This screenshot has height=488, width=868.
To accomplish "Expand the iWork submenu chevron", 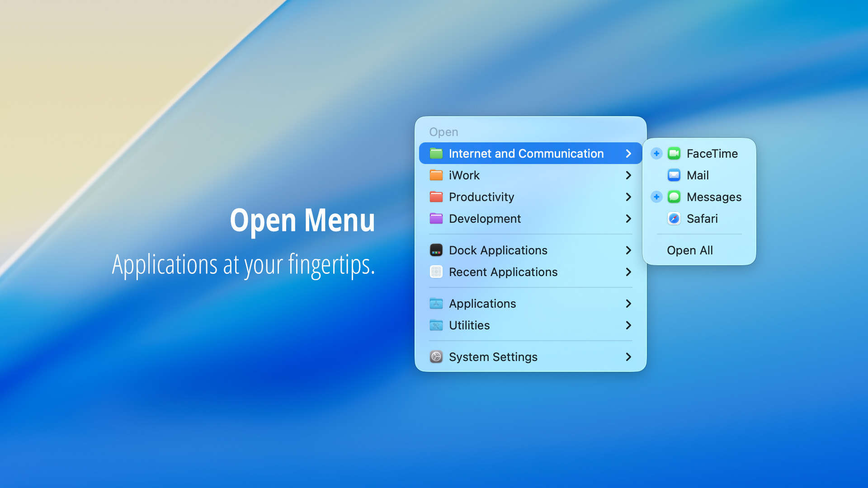I will tap(628, 175).
